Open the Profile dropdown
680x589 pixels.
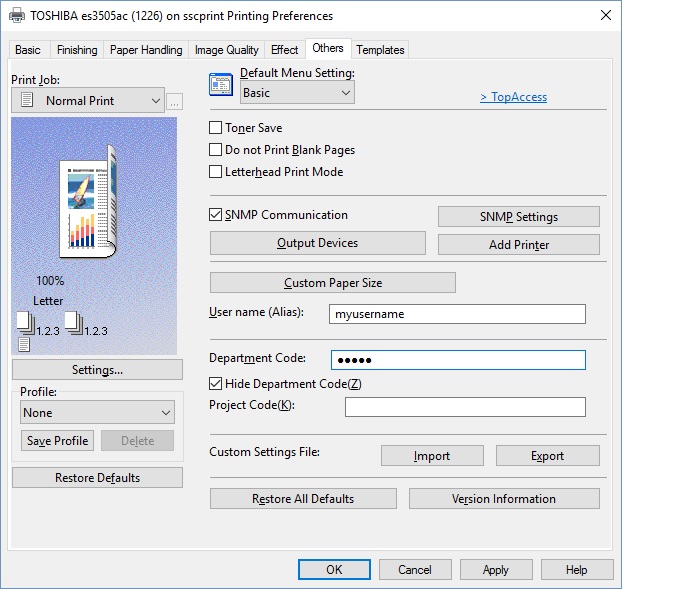[97, 412]
